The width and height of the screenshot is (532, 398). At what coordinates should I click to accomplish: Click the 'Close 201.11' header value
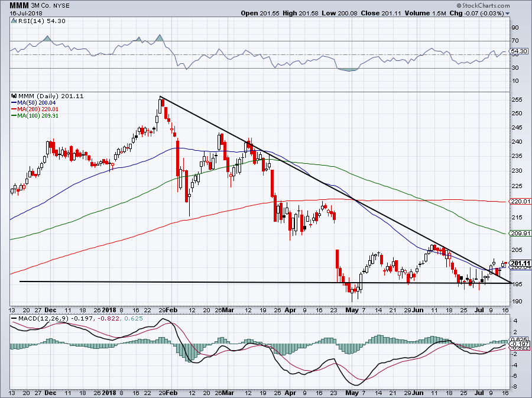381,13
